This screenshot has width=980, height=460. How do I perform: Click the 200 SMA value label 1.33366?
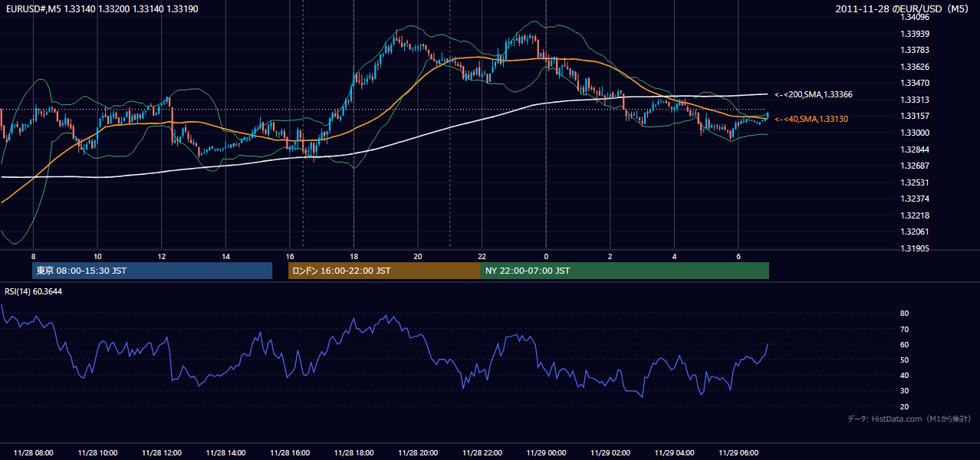point(814,94)
